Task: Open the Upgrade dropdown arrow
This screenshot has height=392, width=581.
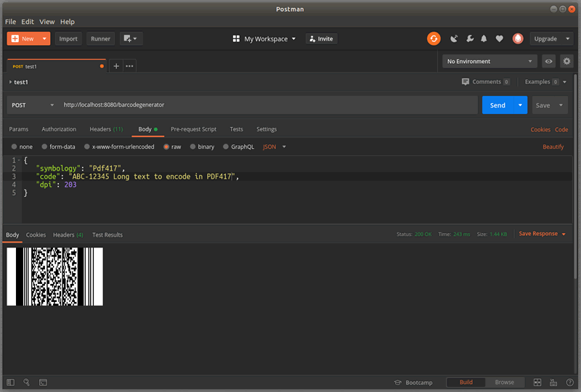Action: tap(567, 38)
